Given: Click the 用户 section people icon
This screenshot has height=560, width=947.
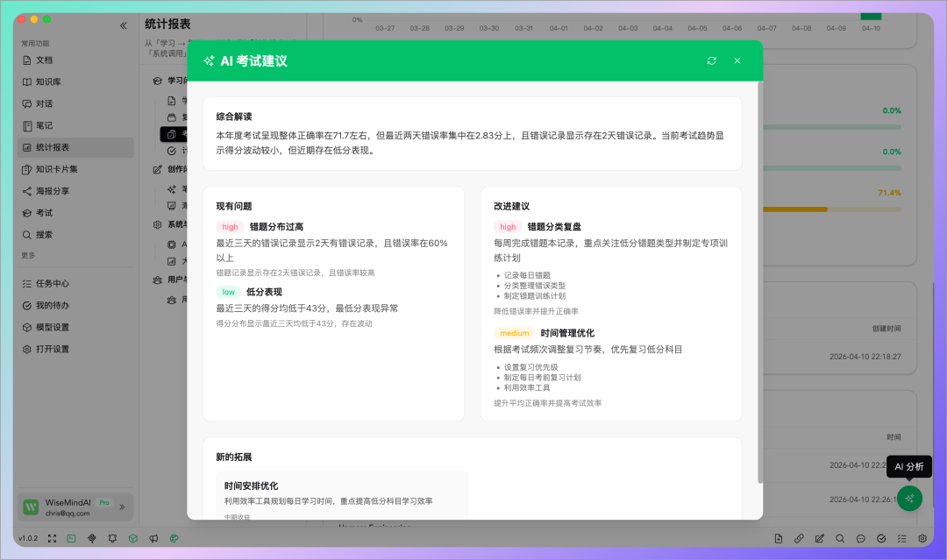Looking at the screenshot, I should click(x=158, y=280).
